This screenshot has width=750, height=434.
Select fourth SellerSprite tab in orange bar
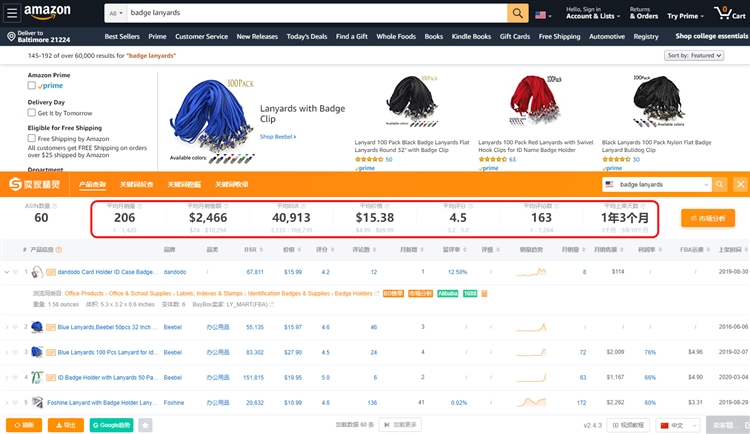232,185
